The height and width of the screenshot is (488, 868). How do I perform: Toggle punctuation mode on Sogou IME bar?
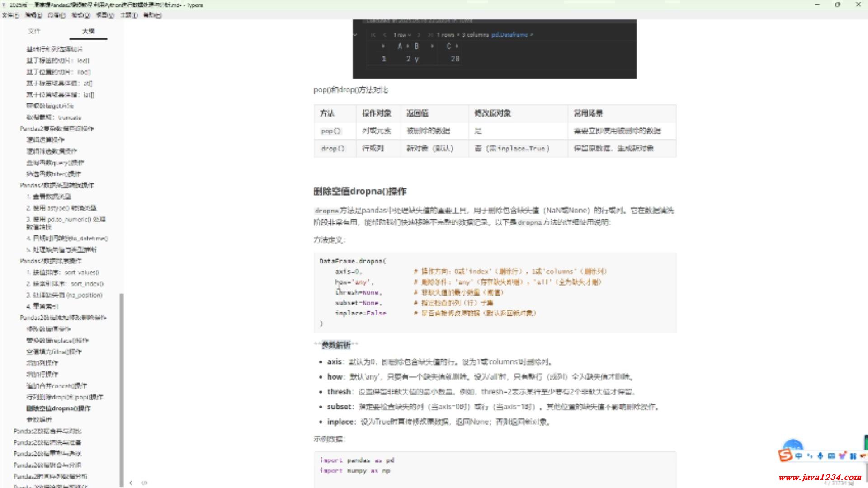tap(809, 456)
